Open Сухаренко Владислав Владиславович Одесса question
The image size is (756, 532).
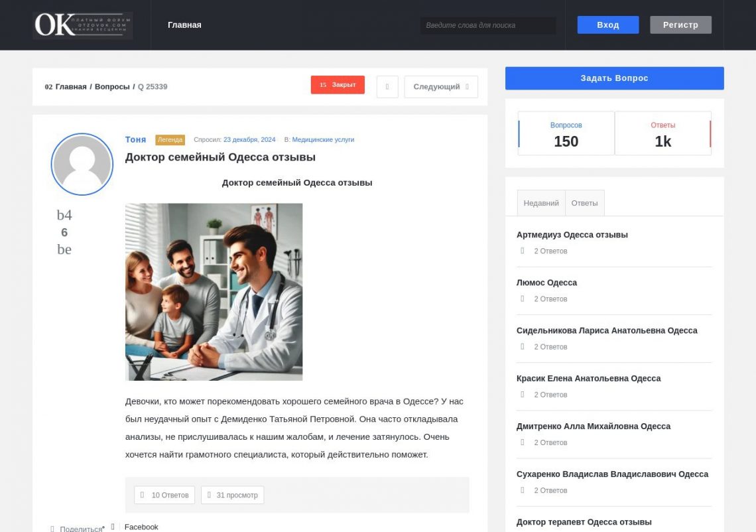click(x=612, y=474)
